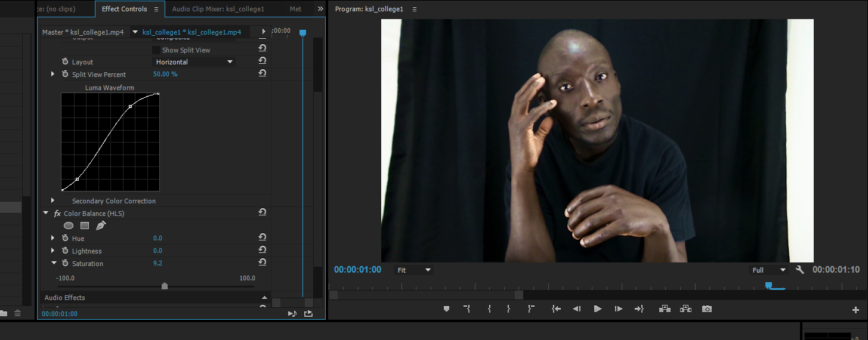Enable the Show Split View checkbox

[x=156, y=50]
